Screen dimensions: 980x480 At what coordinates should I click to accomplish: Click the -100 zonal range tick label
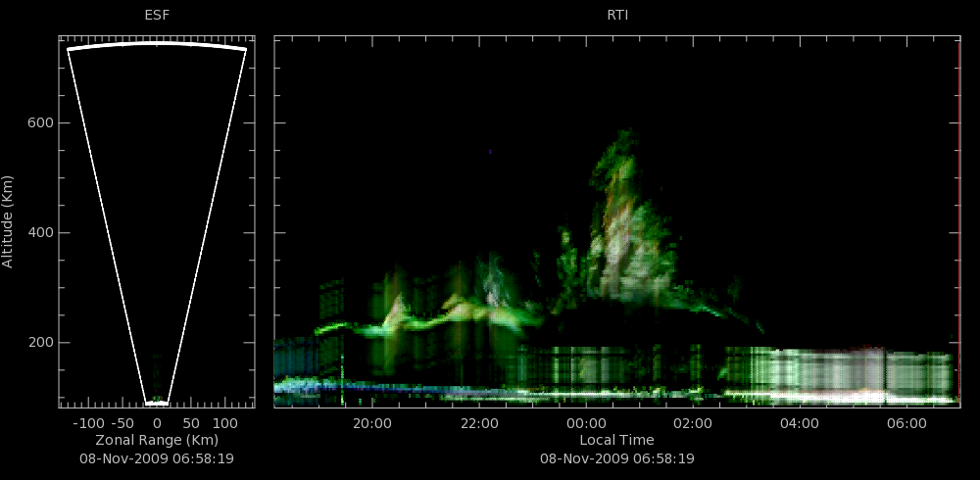88,424
